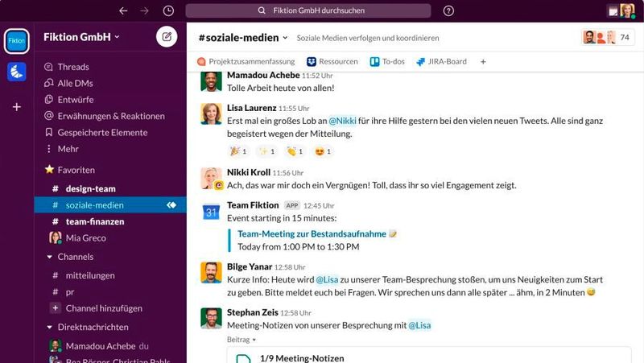This screenshot has height=363, width=644.
Task: Click the heart-eyes reaction
Action: tap(323, 151)
